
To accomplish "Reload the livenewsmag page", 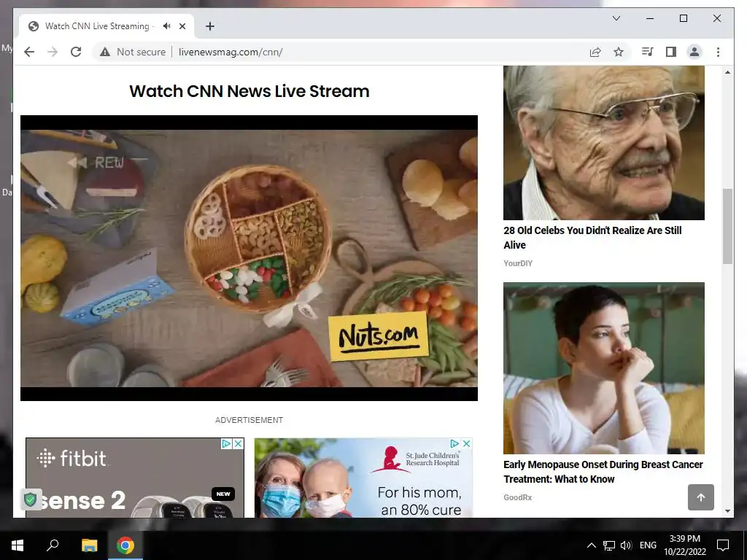I will click(x=76, y=52).
